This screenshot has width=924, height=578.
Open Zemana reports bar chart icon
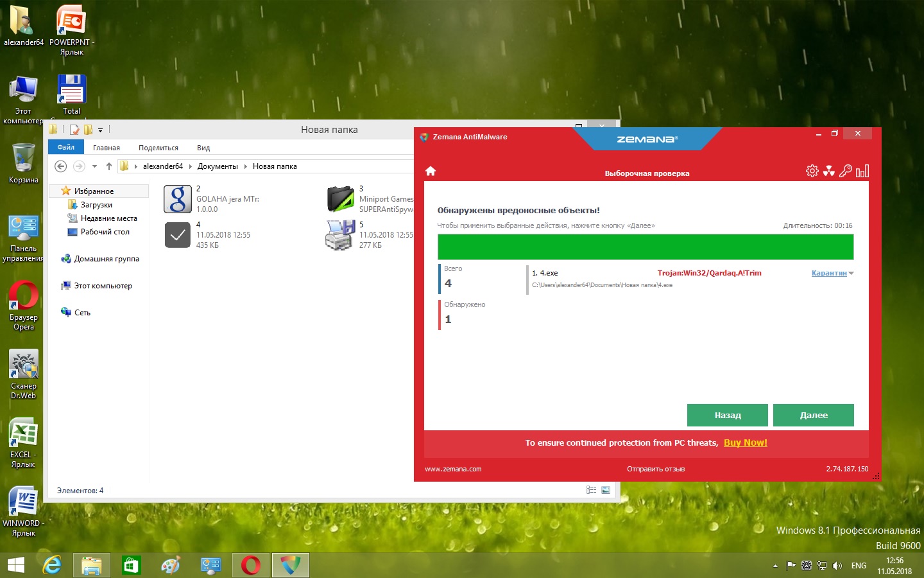coord(862,171)
